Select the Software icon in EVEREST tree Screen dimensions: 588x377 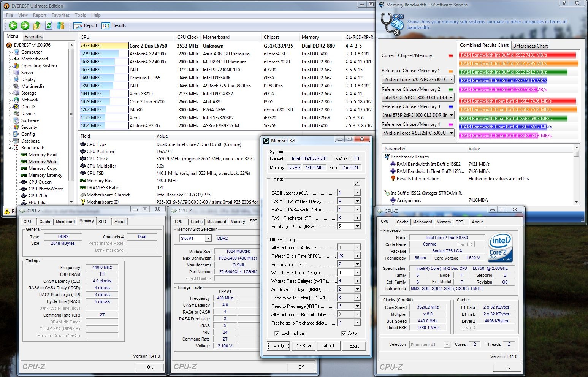pos(16,120)
